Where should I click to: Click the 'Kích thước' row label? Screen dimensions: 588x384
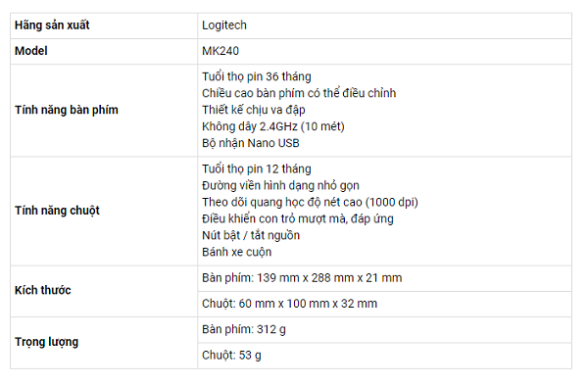point(43,290)
